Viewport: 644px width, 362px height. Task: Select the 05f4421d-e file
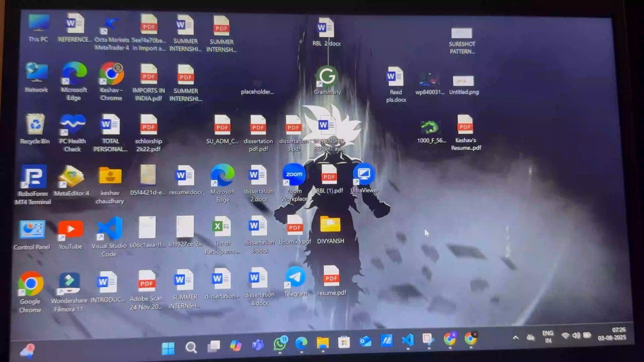click(148, 180)
